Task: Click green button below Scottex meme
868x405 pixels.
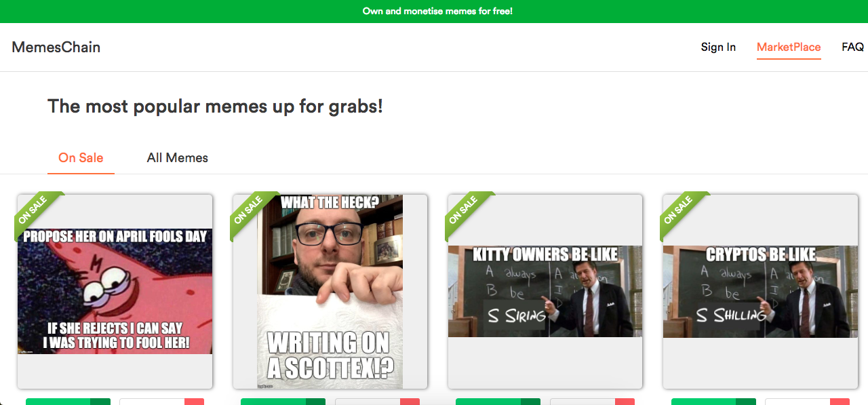Action: click(x=283, y=402)
